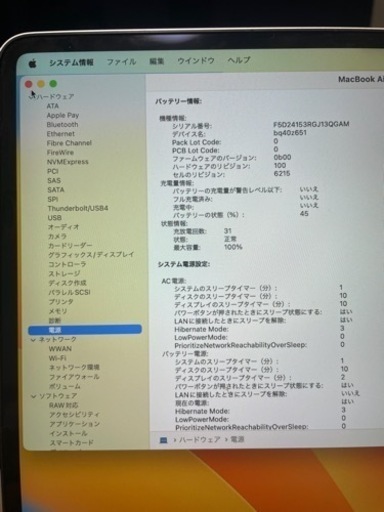Open the ファイル menu

pos(121,62)
